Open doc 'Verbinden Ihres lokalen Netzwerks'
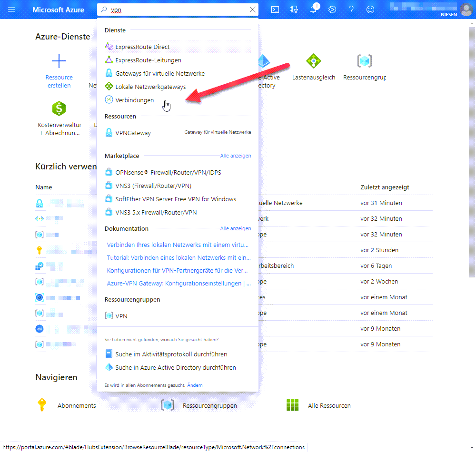The width and height of the screenshot is (476, 452). point(178,245)
